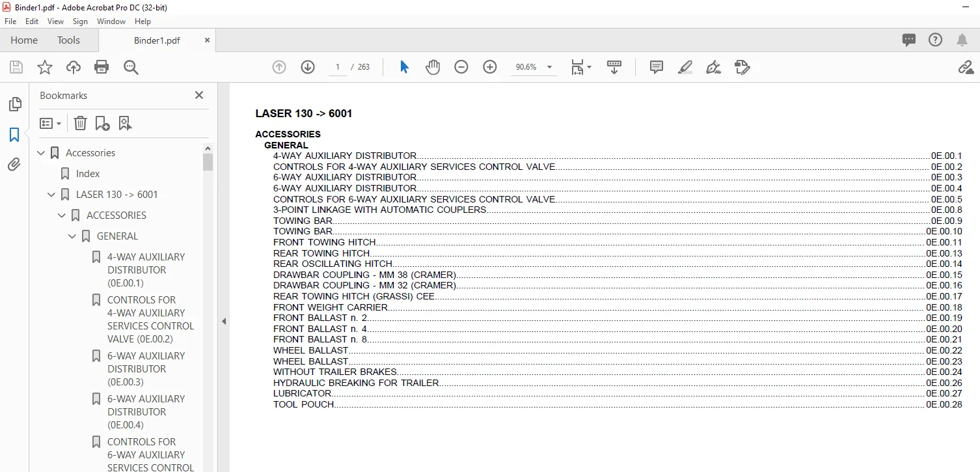Activate the Hand pan tool
Viewport: 980px width, 472px height.
[433, 67]
